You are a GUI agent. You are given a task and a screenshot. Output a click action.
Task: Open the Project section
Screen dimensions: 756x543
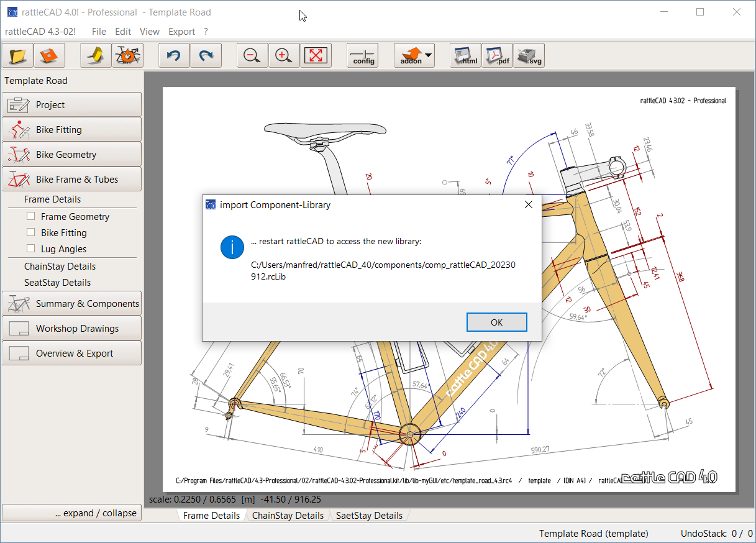71,104
